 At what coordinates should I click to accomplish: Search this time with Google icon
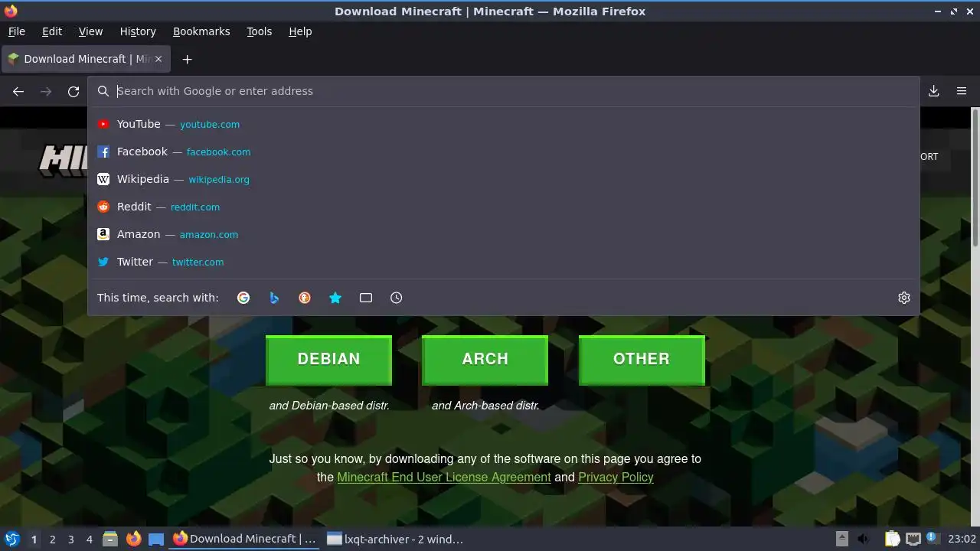(243, 298)
